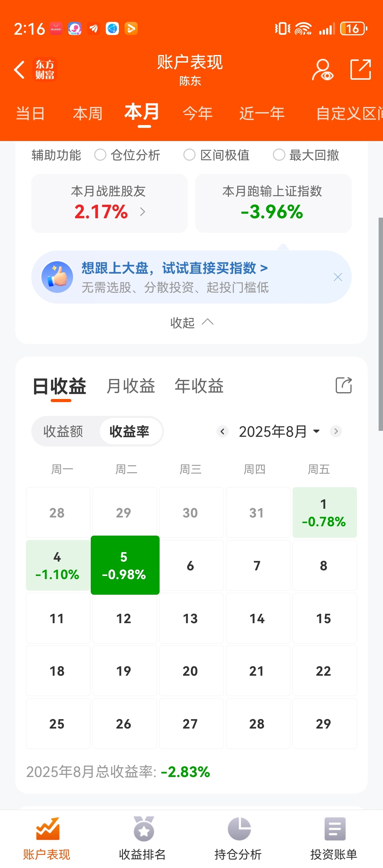Viewport: 383px width, 868px height.
Task: Tap the back arrow icon
Action: coord(19,70)
